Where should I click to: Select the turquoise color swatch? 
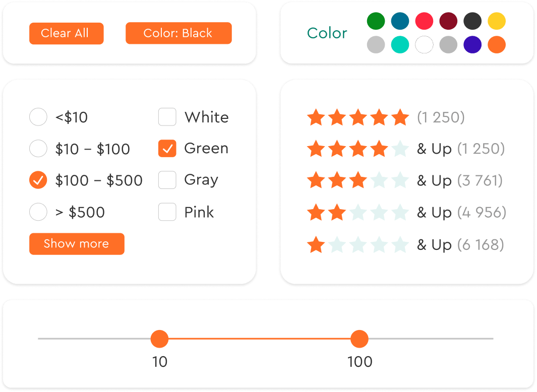coord(400,45)
